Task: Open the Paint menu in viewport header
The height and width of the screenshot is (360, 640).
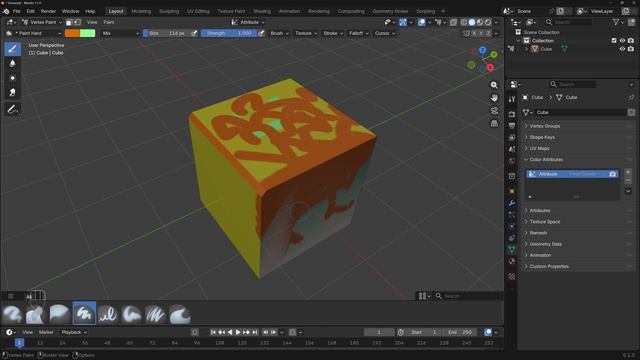Action: 109,22
